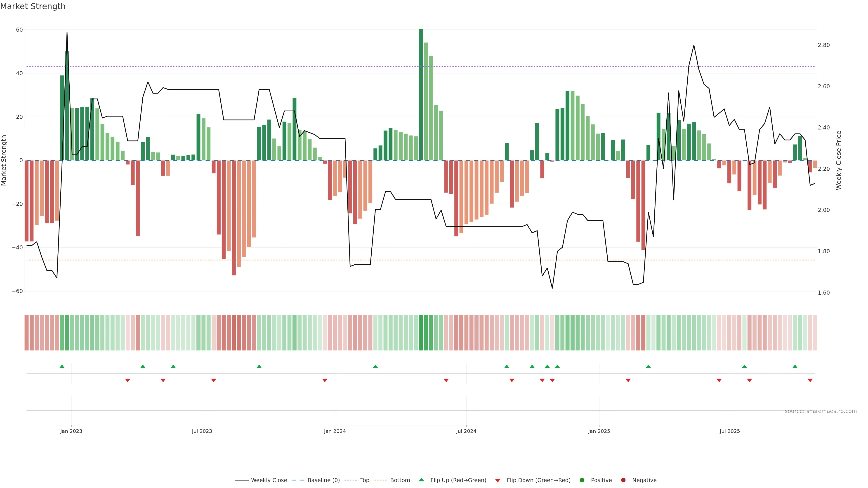This screenshot has width=868, height=488.
Task: Click the Flip Up green triangle legend icon
Action: [x=421, y=480]
